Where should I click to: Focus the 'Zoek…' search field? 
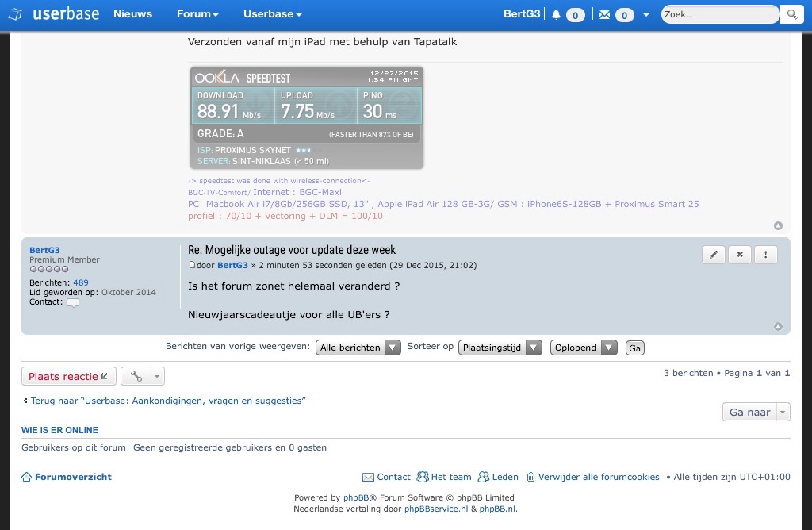click(x=718, y=14)
